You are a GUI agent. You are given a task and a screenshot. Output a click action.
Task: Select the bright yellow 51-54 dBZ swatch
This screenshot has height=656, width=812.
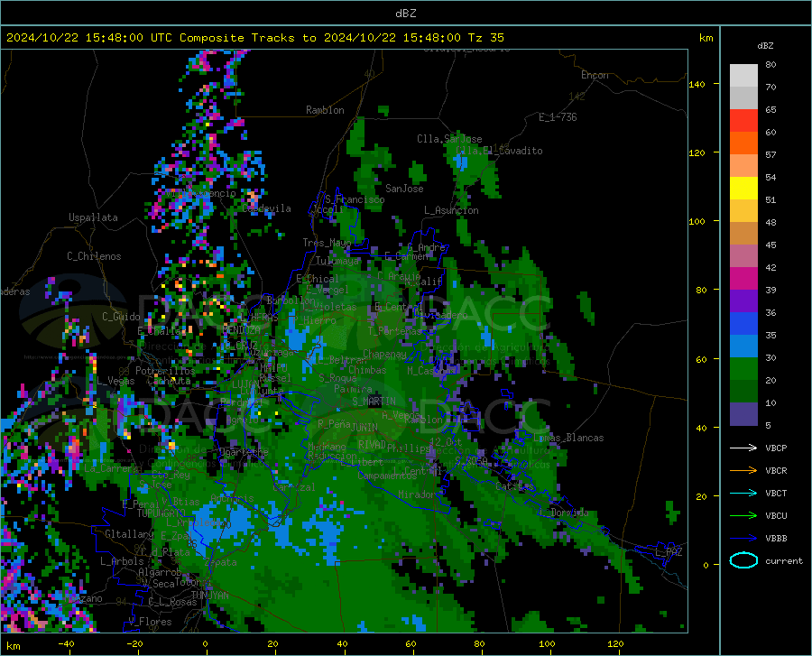coord(743,189)
